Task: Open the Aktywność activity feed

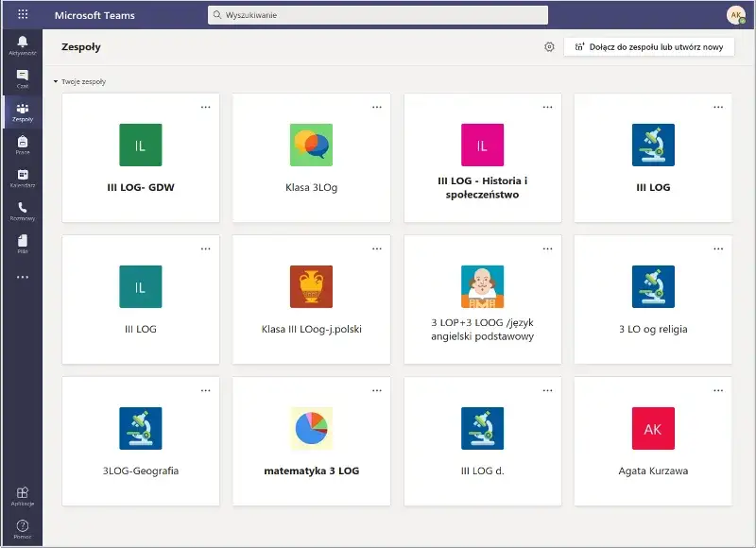Action: (22, 43)
